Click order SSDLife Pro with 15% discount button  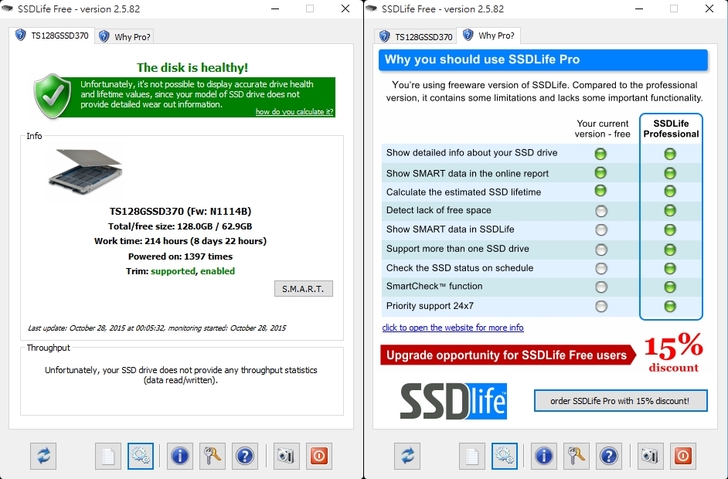click(620, 401)
